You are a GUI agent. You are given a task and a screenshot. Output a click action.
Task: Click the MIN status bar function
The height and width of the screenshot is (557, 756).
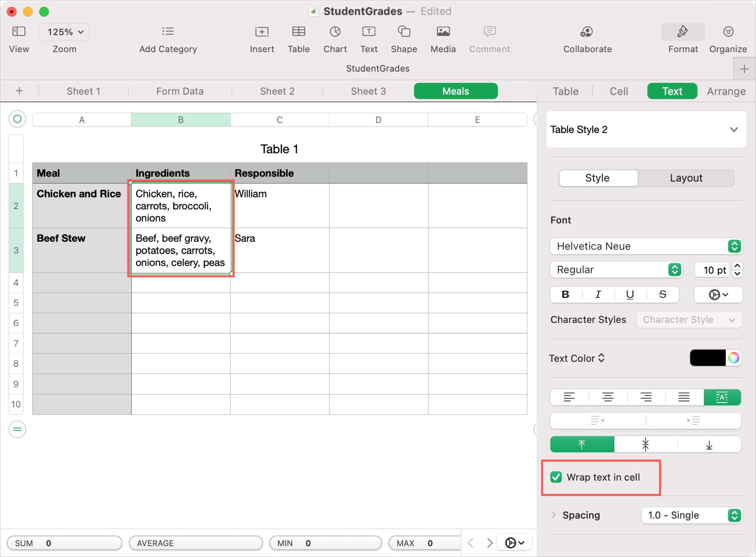(325, 543)
